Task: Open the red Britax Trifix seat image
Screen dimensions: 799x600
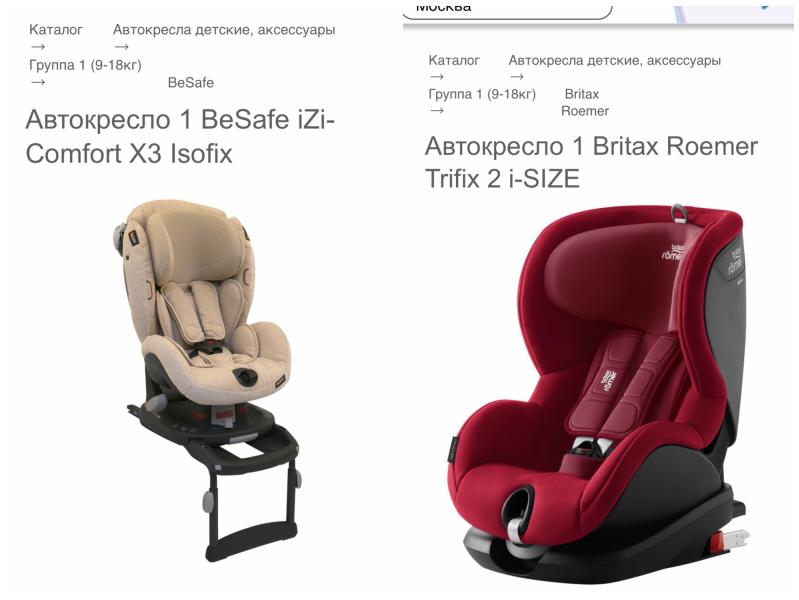Action: [599, 393]
